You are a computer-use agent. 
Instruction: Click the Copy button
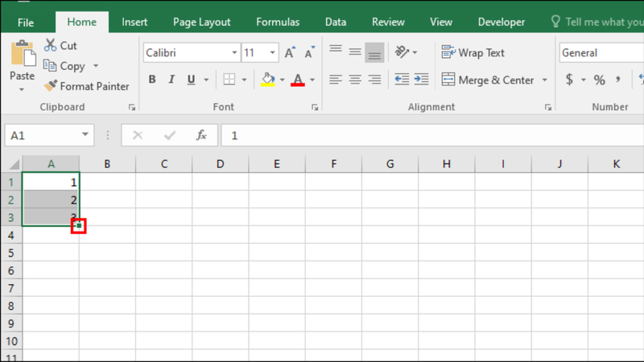64,66
